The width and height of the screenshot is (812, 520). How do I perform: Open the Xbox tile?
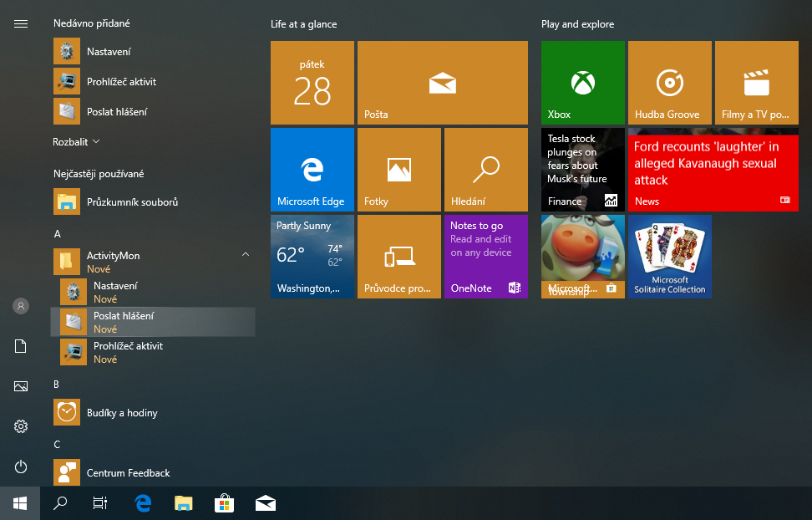pos(582,83)
